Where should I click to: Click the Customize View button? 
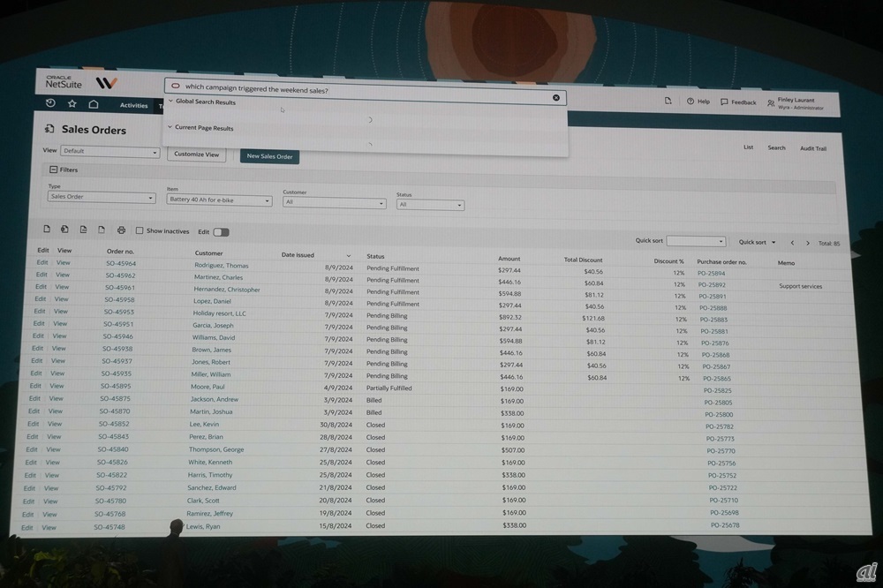tap(197, 155)
